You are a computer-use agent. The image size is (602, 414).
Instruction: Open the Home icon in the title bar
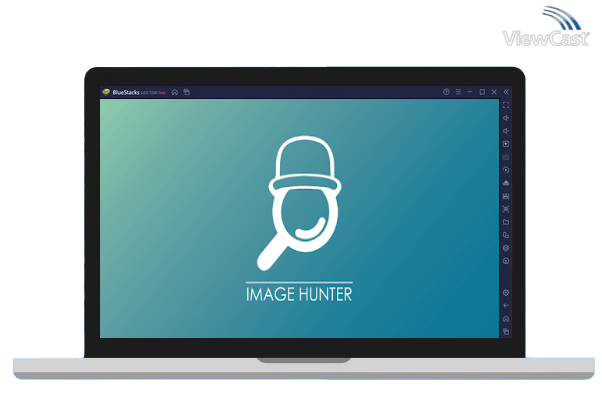(175, 92)
